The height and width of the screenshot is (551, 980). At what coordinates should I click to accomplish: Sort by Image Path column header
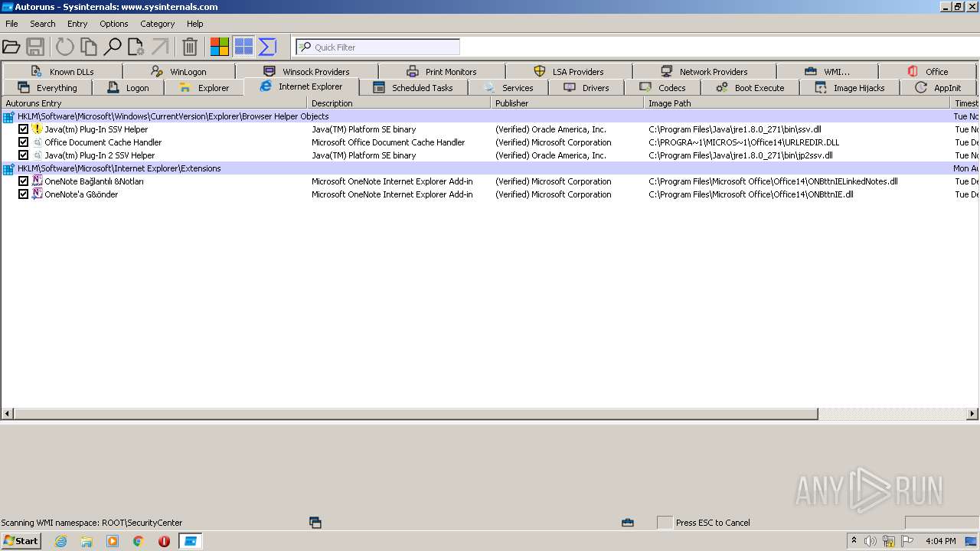point(797,103)
